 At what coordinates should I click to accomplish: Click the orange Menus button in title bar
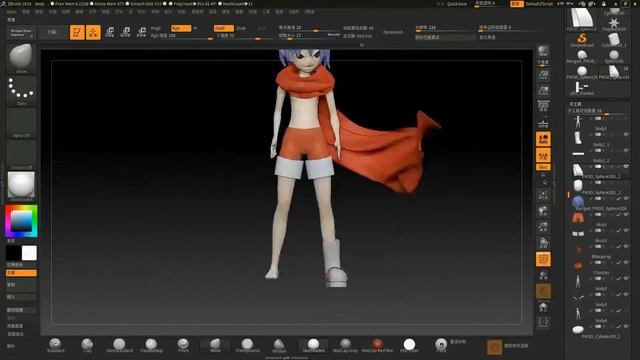point(517,4)
